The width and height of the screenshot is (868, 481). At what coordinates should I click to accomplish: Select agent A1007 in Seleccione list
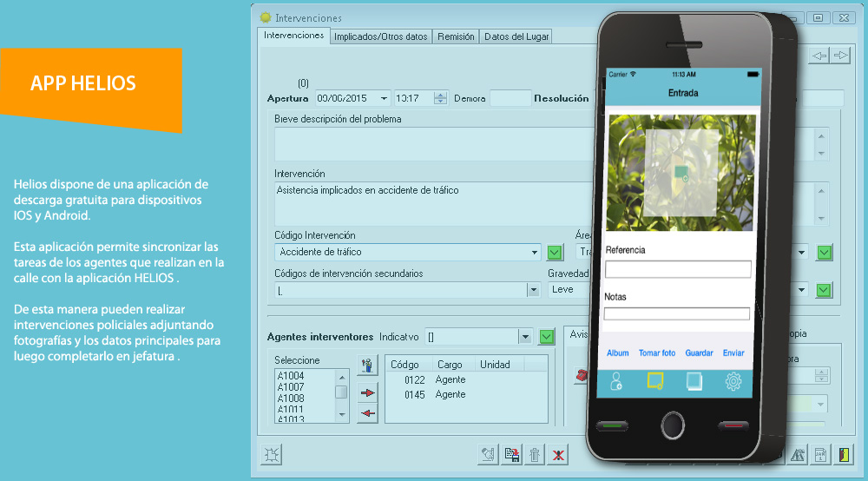point(291,387)
